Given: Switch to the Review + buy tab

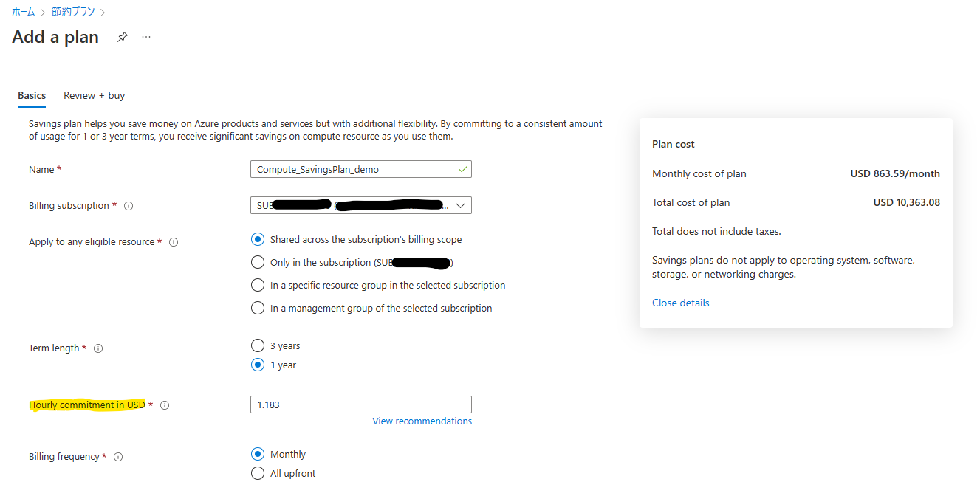Looking at the screenshot, I should [x=94, y=95].
